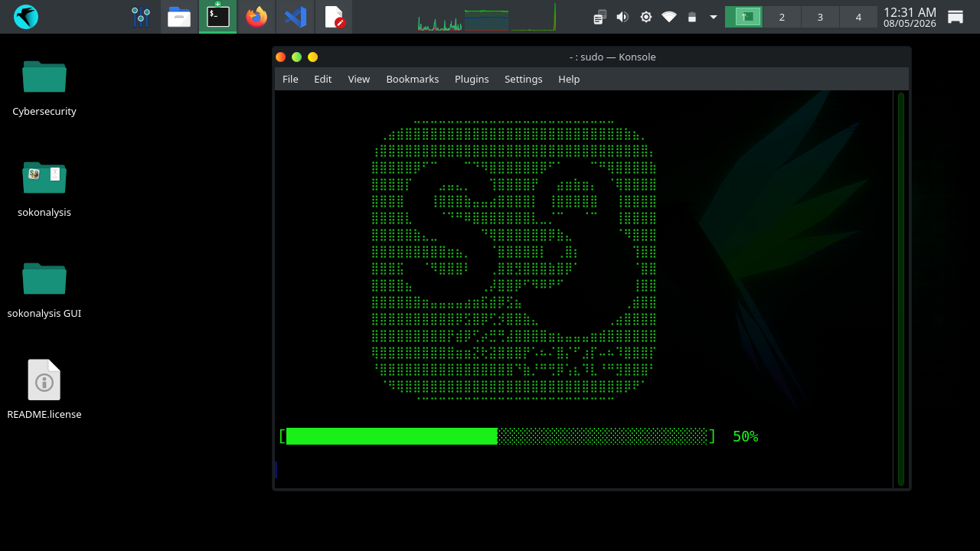Open the Help menu in Konsole
The height and width of the screenshot is (551, 980).
[x=569, y=79]
